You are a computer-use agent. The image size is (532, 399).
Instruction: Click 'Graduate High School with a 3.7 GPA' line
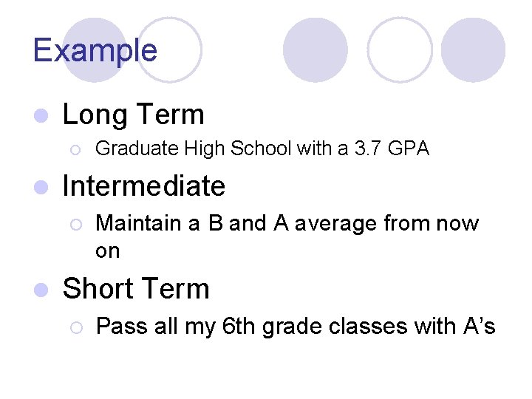pos(262,149)
